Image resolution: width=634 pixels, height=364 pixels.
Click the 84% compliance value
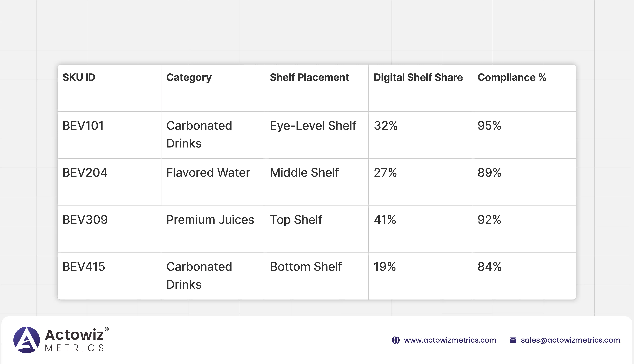pyautogui.click(x=489, y=267)
